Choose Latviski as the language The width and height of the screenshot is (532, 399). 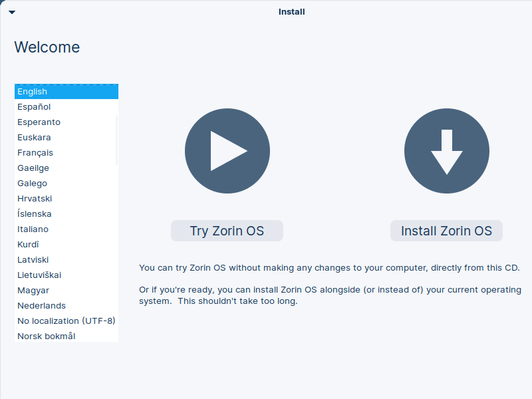(x=66, y=259)
